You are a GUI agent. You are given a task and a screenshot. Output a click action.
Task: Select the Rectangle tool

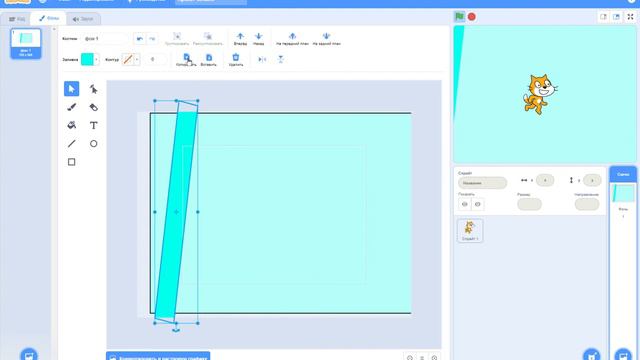[x=71, y=162]
